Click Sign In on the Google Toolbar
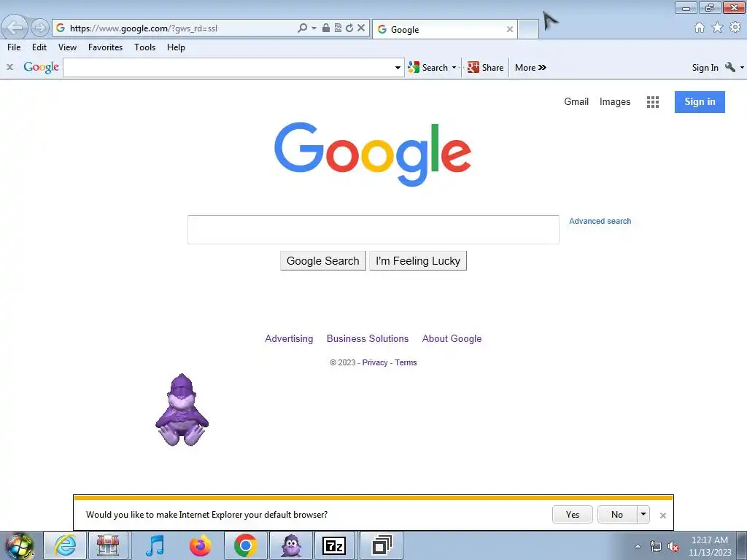 (705, 68)
